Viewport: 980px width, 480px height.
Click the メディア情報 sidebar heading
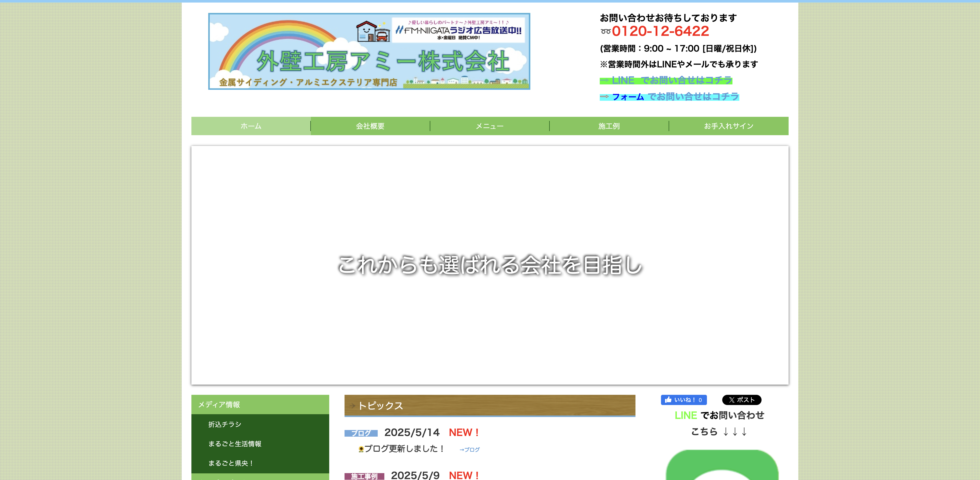point(260,404)
